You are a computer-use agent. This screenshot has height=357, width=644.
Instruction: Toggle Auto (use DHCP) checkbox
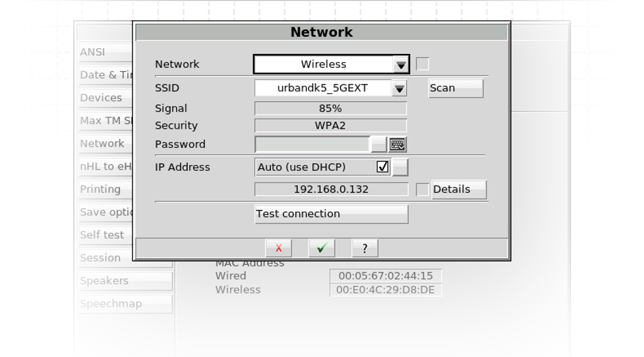click(382, 166)
